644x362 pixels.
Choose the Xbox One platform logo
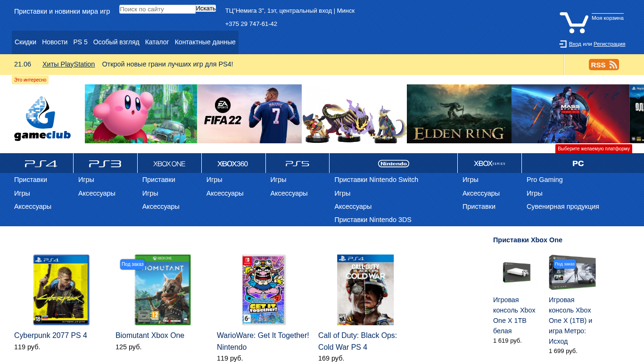pos(169,164)
